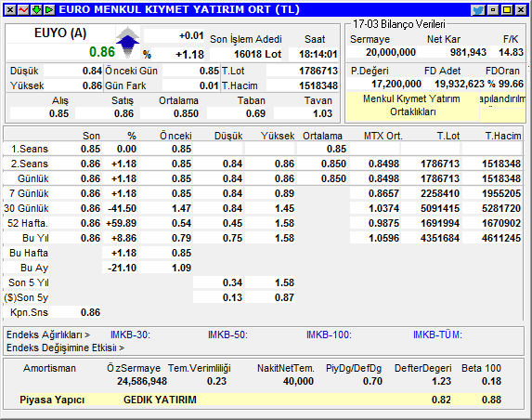Click the +8.86 percent cell
Viewport: 532px width, 420px height.
(x=123, y=238)
